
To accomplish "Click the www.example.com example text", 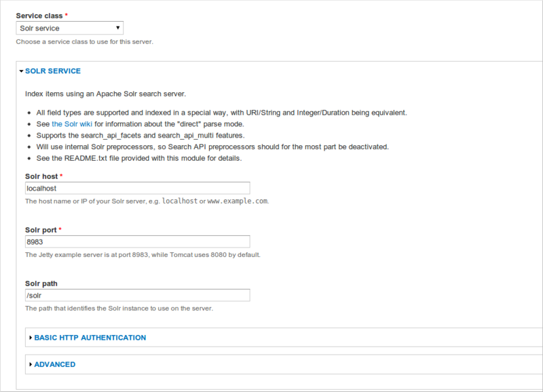I will coord(237,201).
